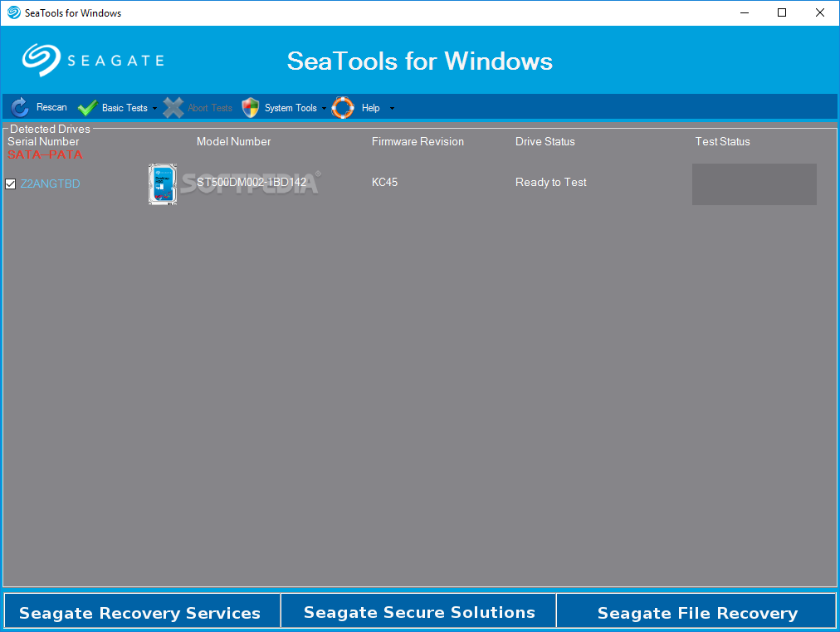Image resolution: width=840 pixels, height=632 pixels.
Task: Click the grey X Abort Tests icon
Action: pos(173,108)
